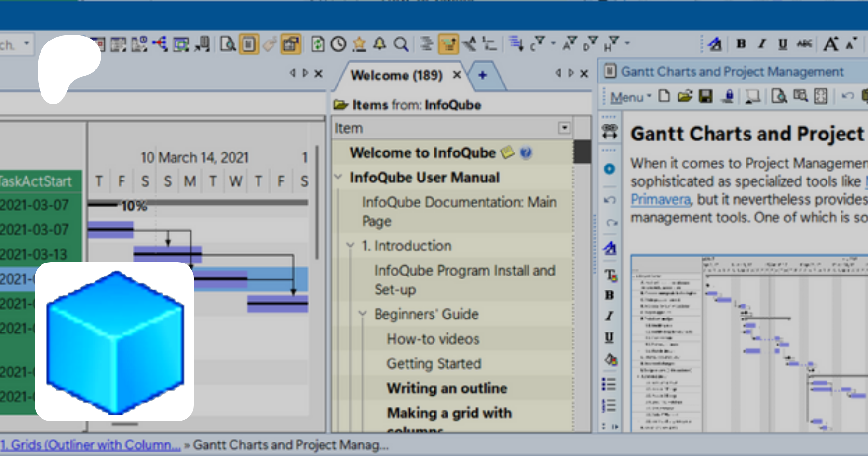Click the Grids (Outliner with Column... breadcrumb link

(x=90, y=445)
